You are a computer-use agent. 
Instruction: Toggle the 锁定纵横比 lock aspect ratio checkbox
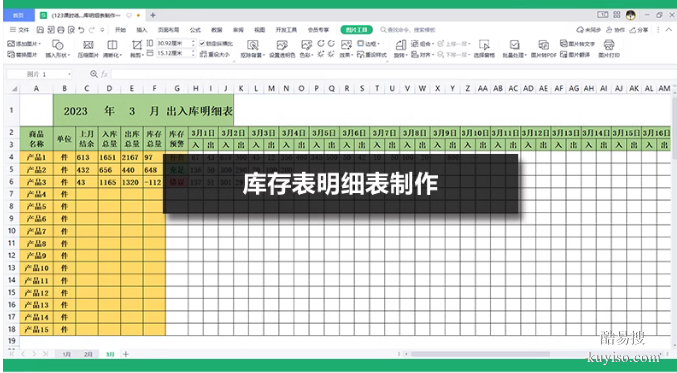202,44
